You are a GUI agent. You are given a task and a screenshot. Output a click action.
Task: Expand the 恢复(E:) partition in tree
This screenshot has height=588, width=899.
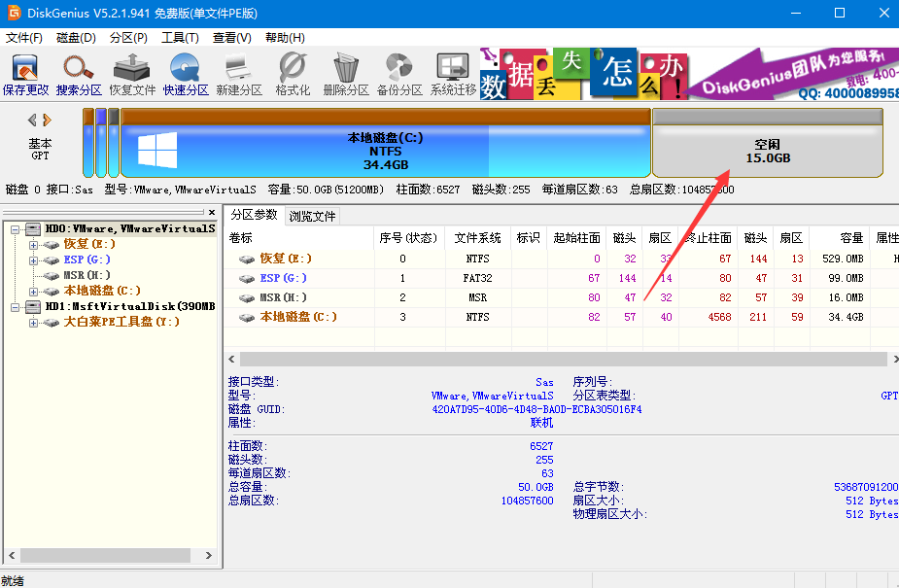pyautogui.click(x=33, y=245)
